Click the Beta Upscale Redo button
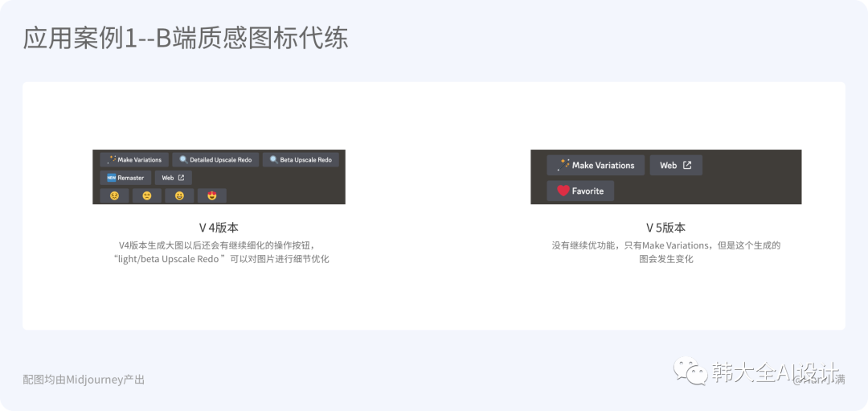The width and height of the screenshot is (868, 411). point(301,159)
